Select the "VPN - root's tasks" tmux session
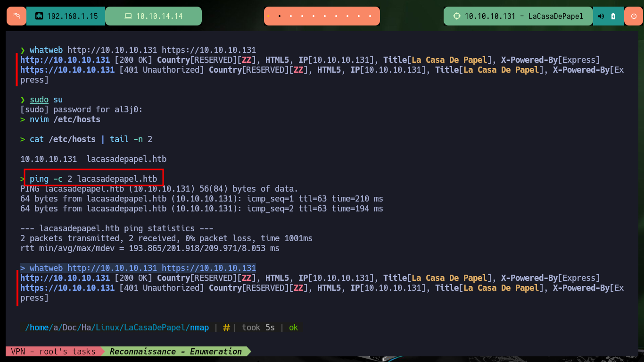 click(53, 351)
